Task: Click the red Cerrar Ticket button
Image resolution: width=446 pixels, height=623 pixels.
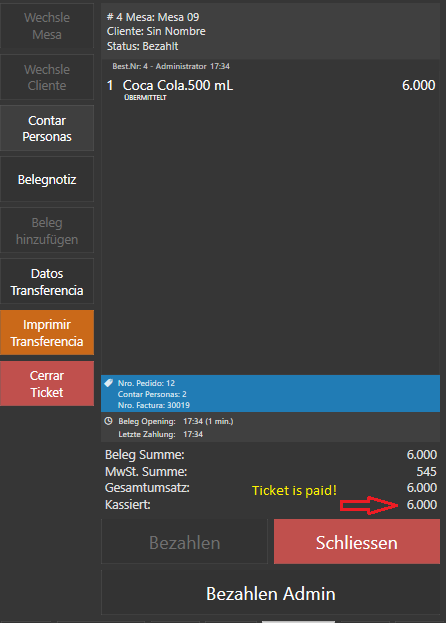Action: (47, 383)
